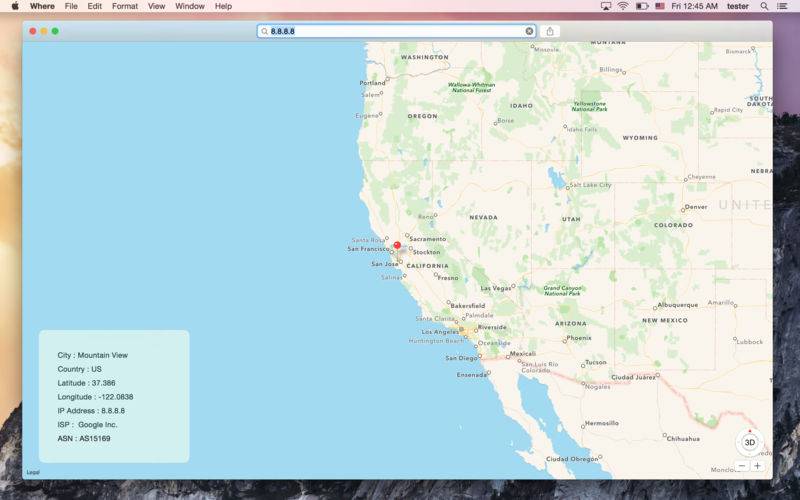The height and width of the screenshot is (500, 800).
Task: Click the Las Vegas map label
Action: (x=495, y=288)
